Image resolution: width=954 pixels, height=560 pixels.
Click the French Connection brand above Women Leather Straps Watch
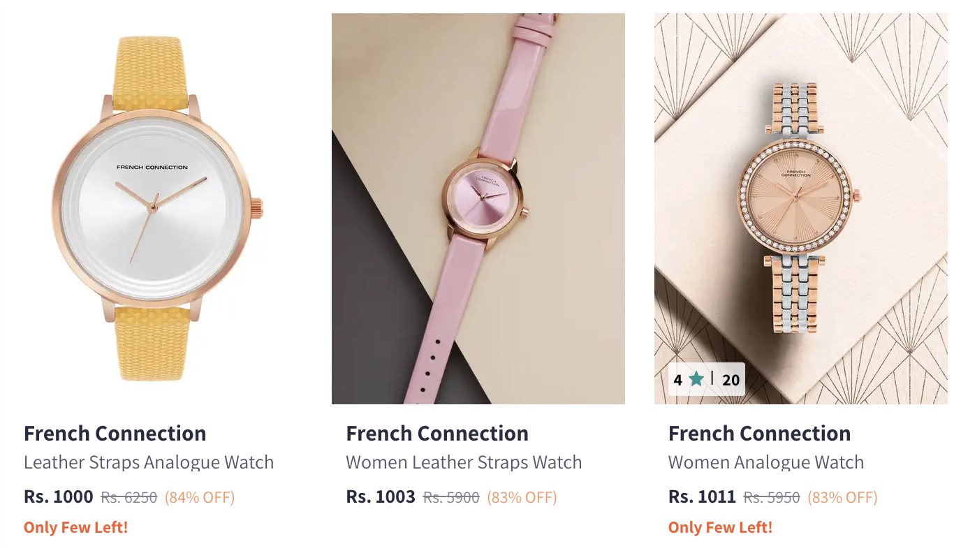(x=437, y=433)
